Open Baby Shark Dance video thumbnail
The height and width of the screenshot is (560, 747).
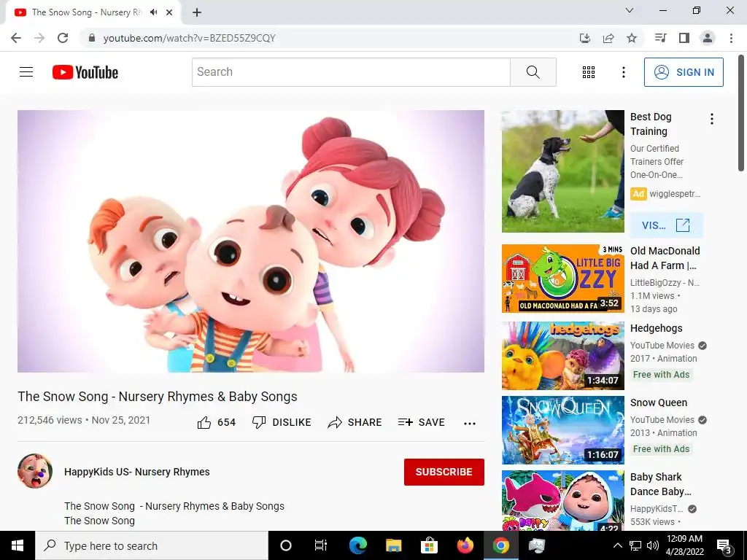pyautogui.click(x=562, y=500)
